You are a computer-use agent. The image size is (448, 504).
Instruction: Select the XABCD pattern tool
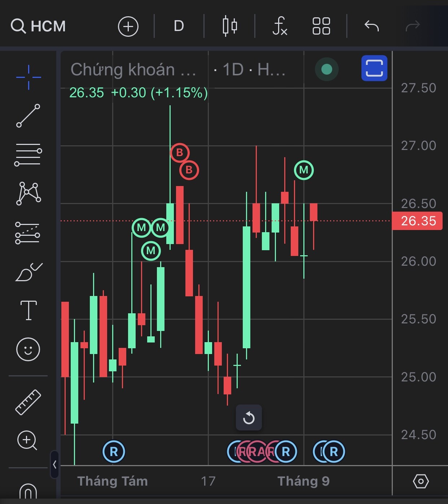pyautogui.click(x=28, y=194)
